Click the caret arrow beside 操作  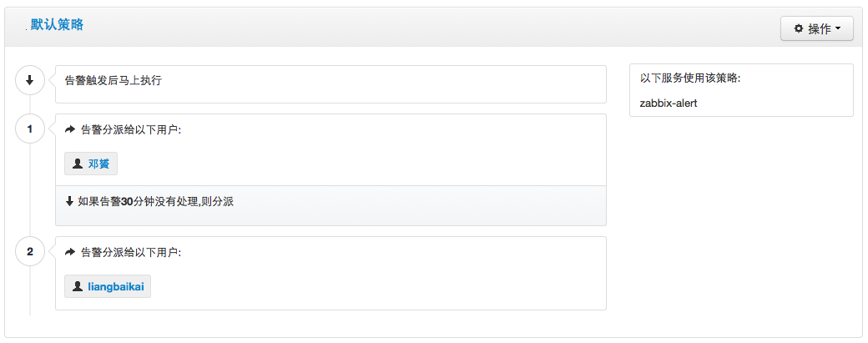point(837,28)
